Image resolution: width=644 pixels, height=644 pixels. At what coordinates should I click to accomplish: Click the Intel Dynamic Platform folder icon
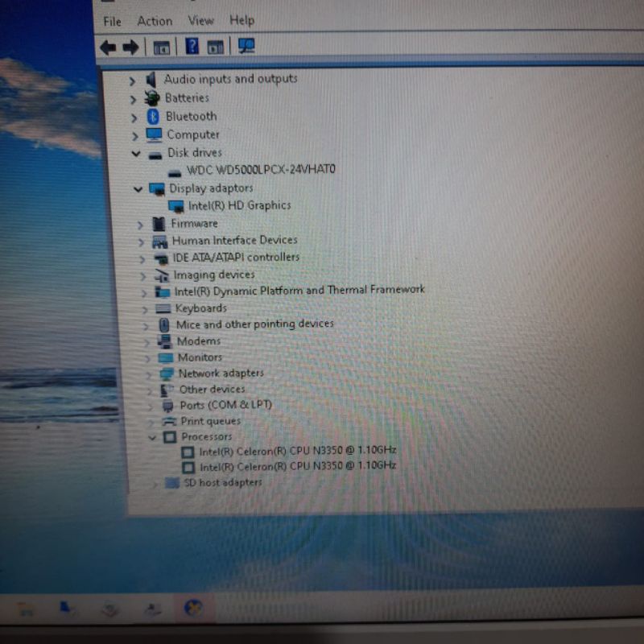163,292
